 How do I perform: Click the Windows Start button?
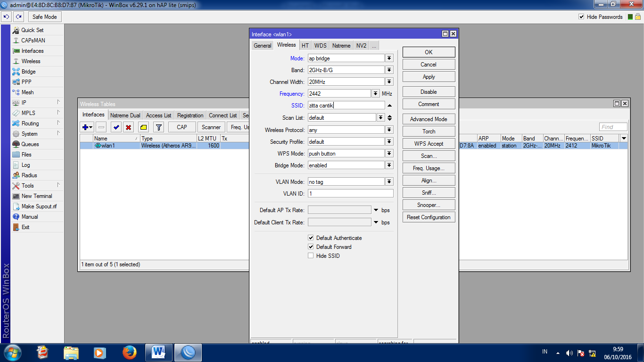[x=13, y=353]
